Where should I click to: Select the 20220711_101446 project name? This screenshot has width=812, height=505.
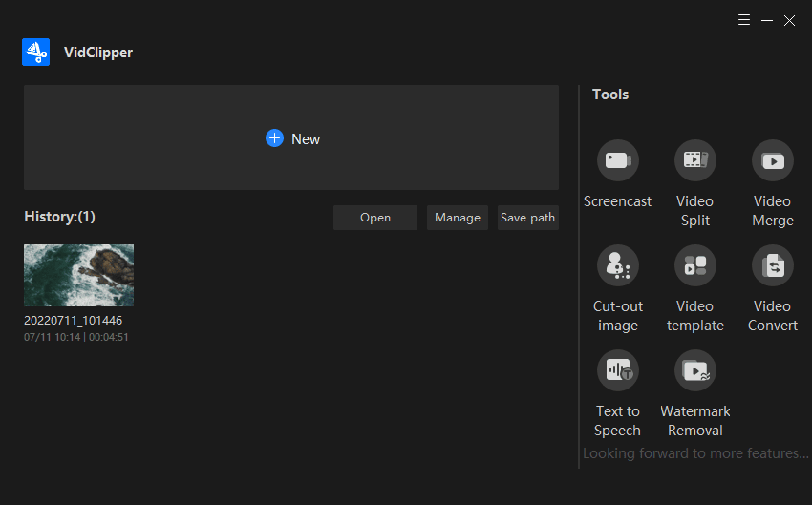pos(73,321)
